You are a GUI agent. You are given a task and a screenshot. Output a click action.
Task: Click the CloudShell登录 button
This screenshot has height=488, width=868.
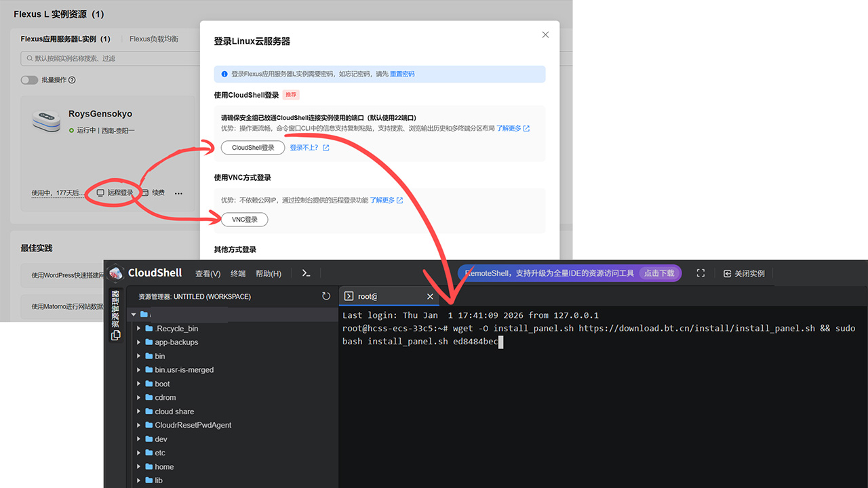coord(253,148)
